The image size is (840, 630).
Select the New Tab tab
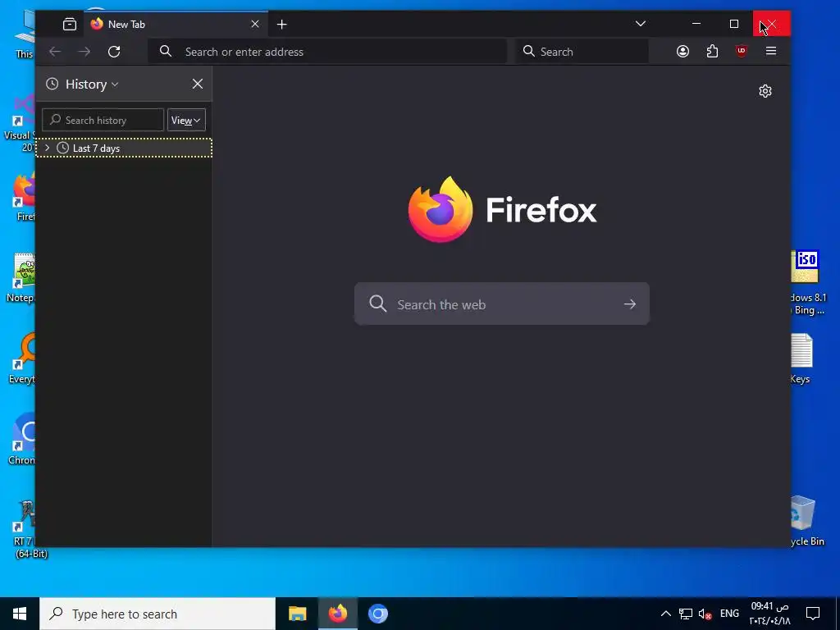pyautogui.click(x=176, y=24)
